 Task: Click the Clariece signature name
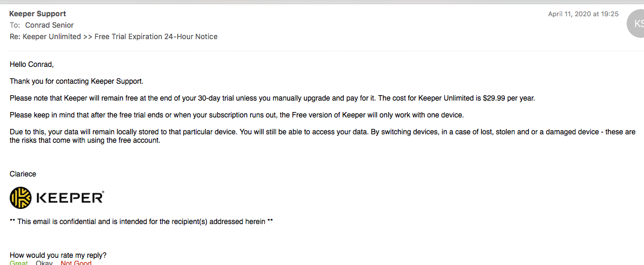click(22, 174)
